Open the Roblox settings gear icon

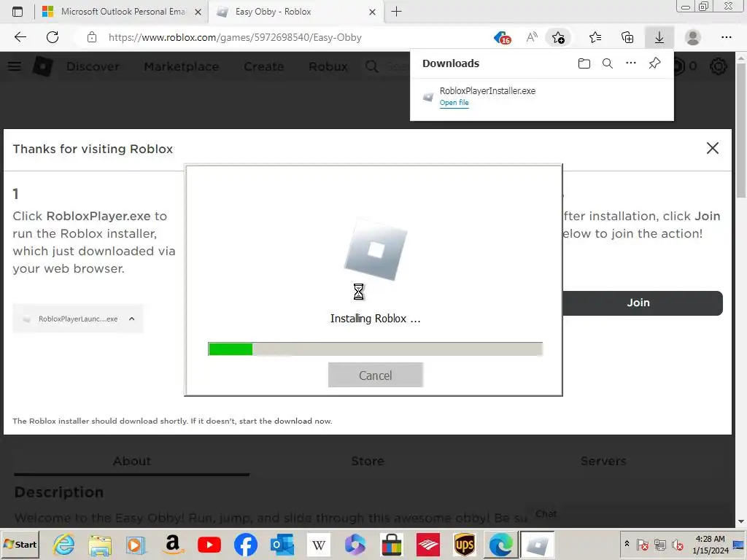[x=719, y=66]
